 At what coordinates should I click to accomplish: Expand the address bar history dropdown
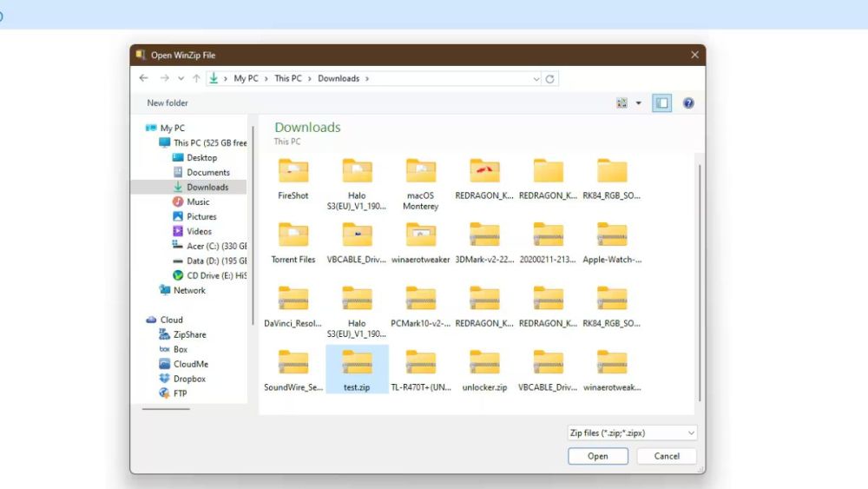click(536, 79)
